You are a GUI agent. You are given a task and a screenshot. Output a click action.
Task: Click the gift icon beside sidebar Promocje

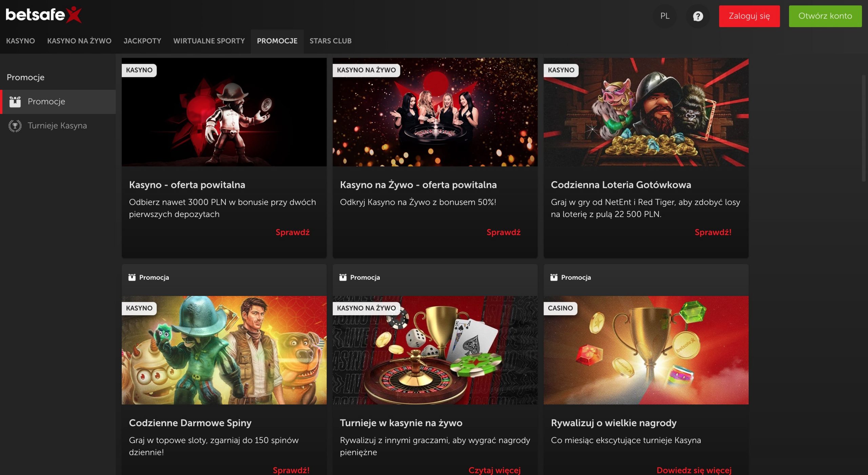point(15,102)
